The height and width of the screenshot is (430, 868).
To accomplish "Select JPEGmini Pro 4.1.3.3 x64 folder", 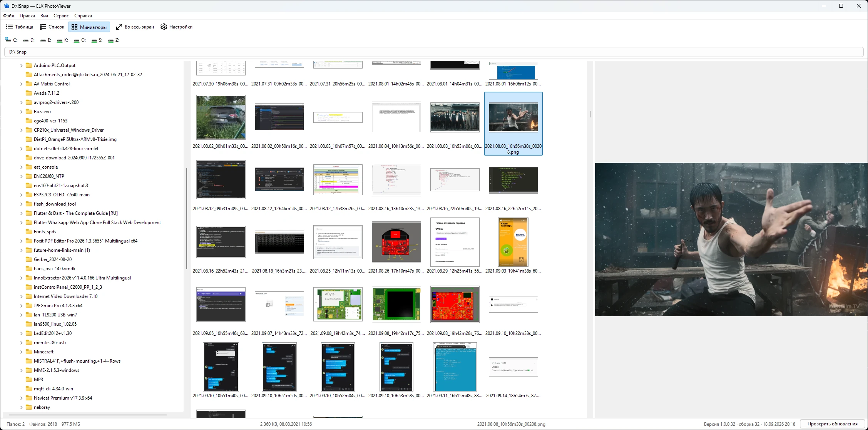I will (x=58, y=306).
